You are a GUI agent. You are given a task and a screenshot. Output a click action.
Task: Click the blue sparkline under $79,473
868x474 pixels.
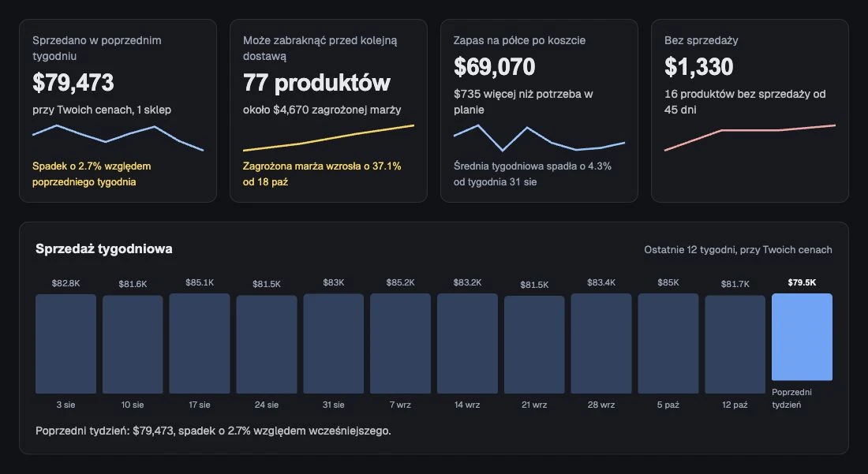pos(118,138)
